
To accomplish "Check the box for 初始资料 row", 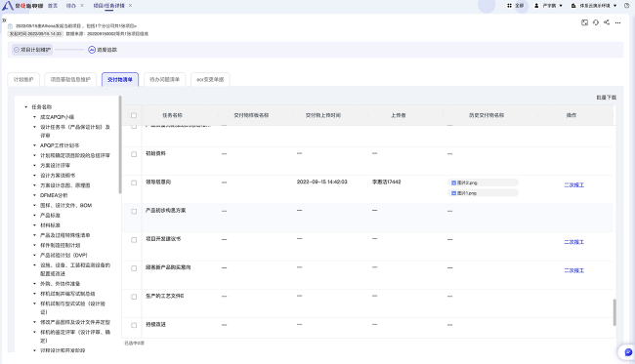I will [134, 154].
